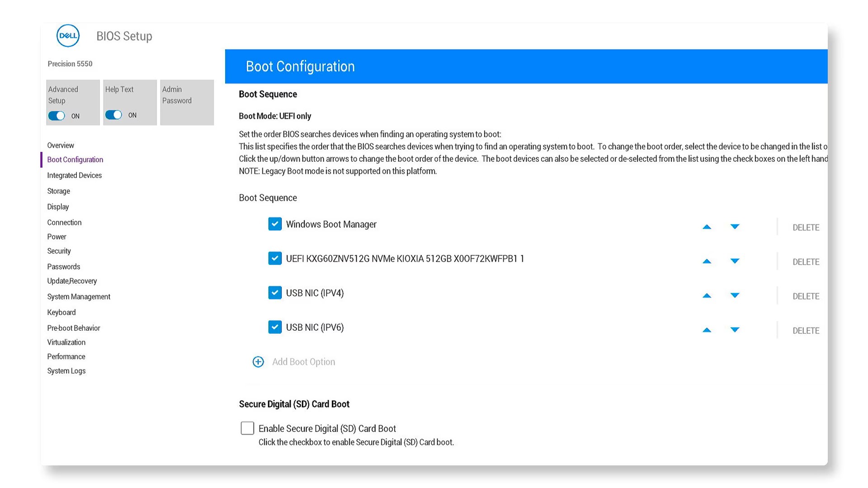Move Windows Boot Manager up in order
Image resolution: width=868 pixels, height=488 pixels.
[x=707, y=227]
